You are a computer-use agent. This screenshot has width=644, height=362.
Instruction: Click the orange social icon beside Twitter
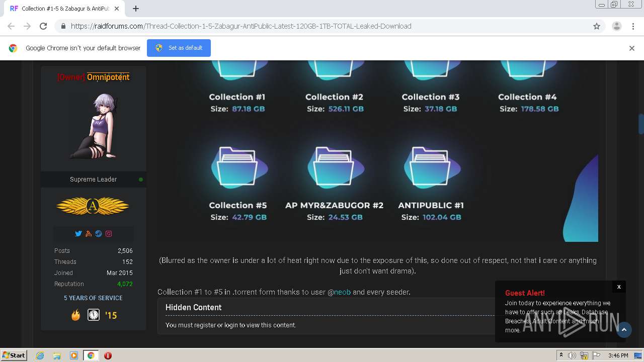(x=89, y=234)
